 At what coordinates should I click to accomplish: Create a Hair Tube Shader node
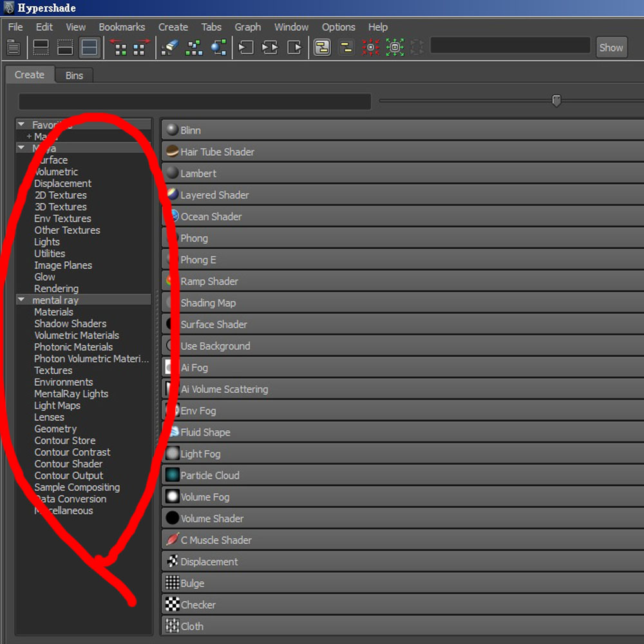402,152
